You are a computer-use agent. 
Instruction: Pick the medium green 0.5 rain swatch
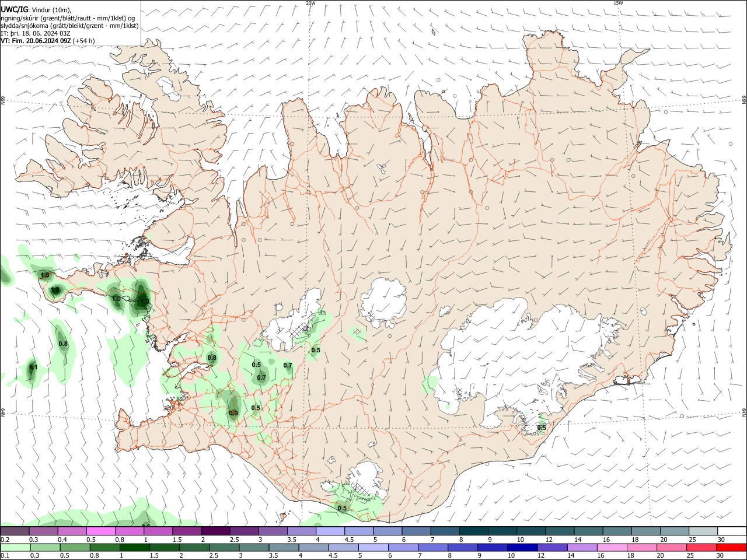(75, 548)
